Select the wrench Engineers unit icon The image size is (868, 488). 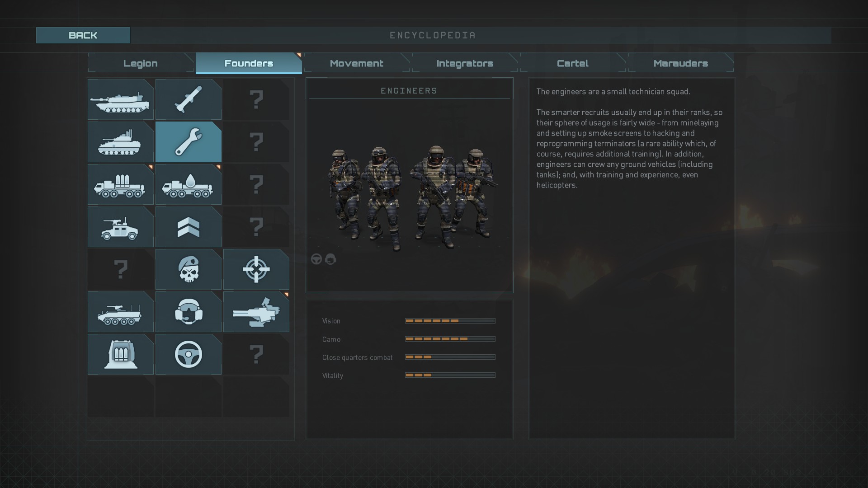point(188,142)
